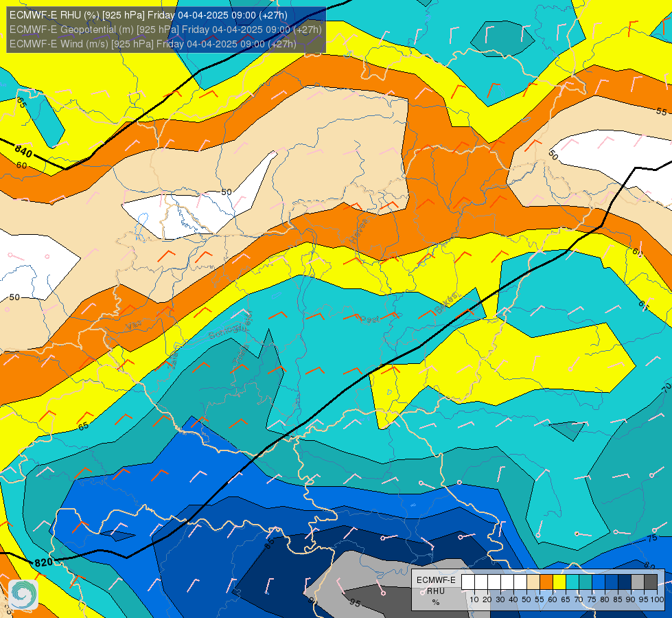The height and width of the screenshot is (618, 672).
Task: Click the bright blue 75–80% legend swatch
Action: 599,582
